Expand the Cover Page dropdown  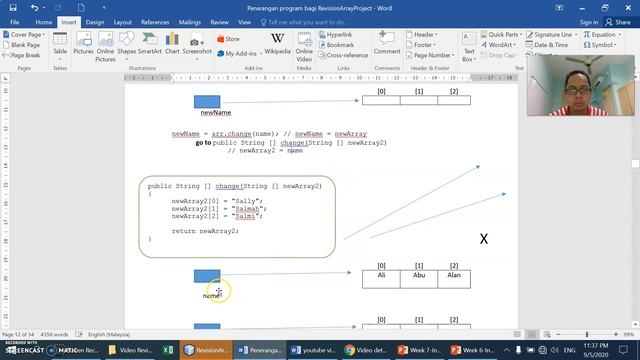[44, 35]
